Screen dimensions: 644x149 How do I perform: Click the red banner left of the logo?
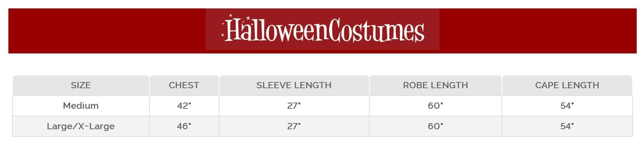[107, 31]
